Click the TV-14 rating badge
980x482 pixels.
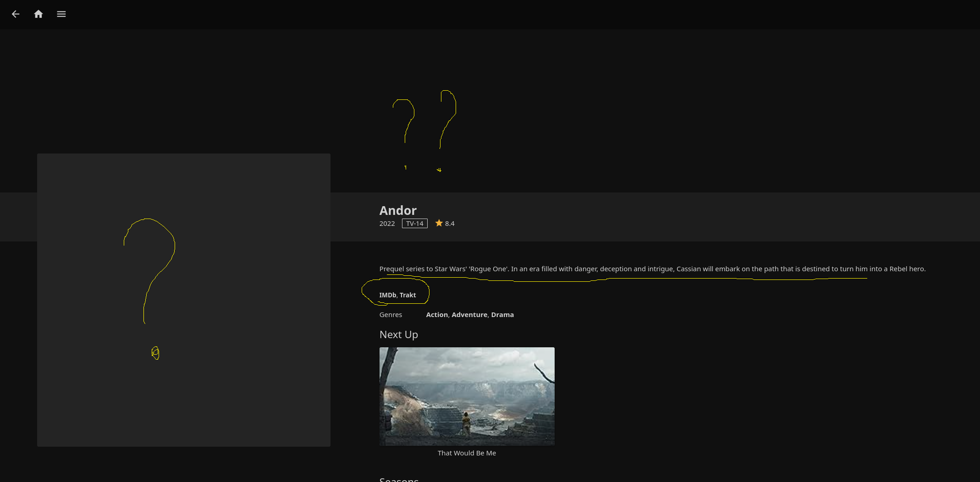click(x=414, y=224)
